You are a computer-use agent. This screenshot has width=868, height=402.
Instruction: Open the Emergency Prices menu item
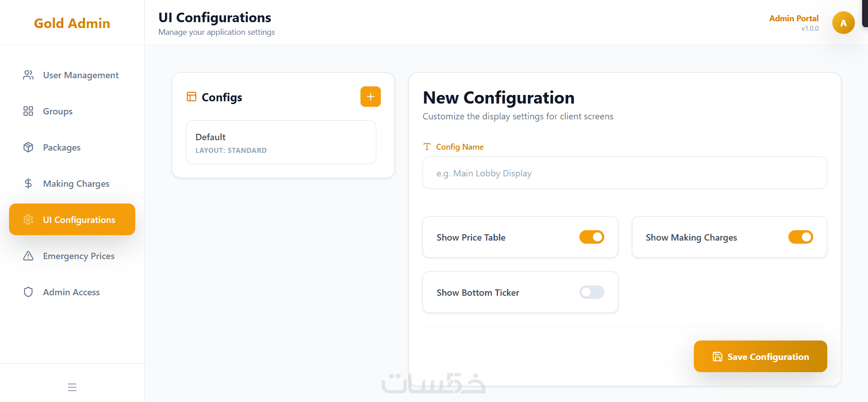point(79,256)
